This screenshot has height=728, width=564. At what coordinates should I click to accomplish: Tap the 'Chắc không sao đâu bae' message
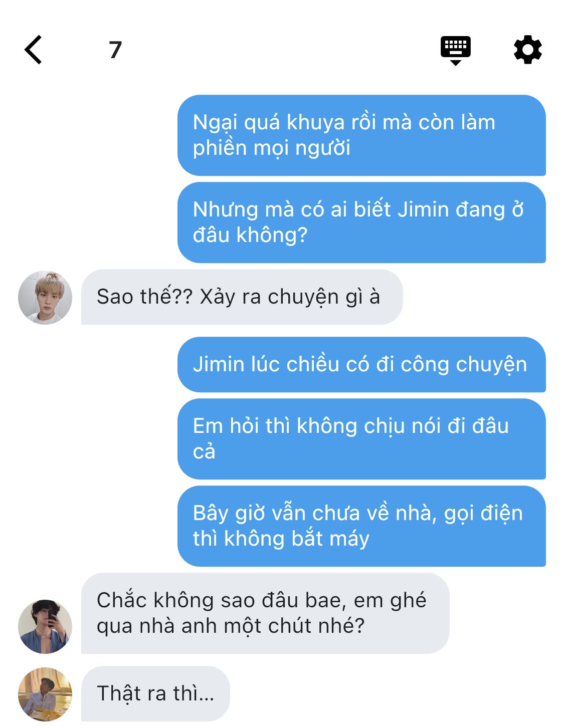pos(265,613)
